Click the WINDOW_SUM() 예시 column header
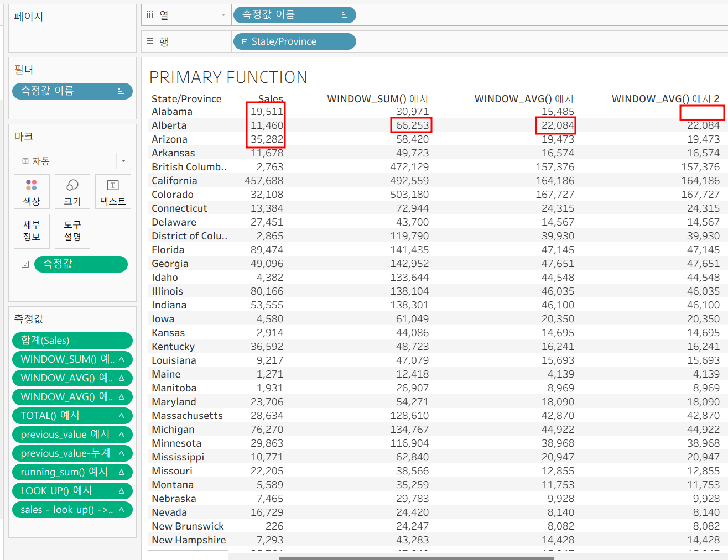 pyautogui.click(x=378, y=98)
